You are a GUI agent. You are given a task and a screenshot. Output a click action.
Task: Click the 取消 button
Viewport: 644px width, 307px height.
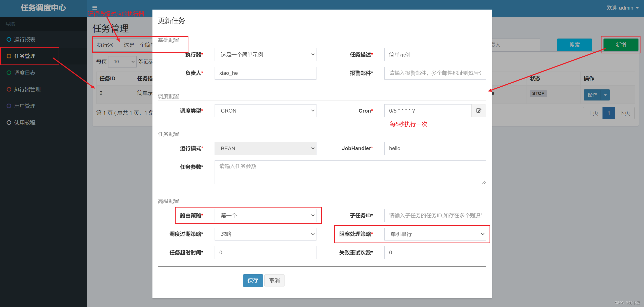coord(274,281)
